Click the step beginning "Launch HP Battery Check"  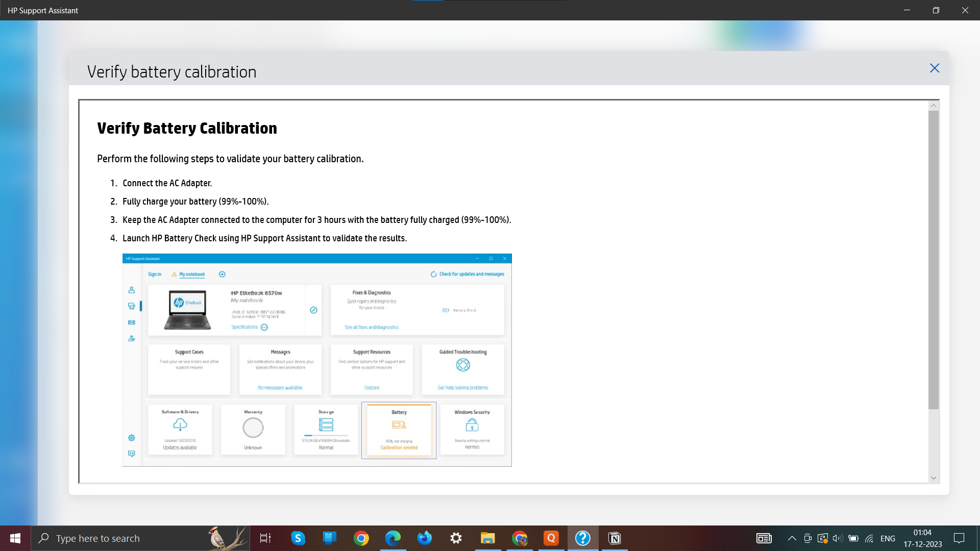coord(265,238)
